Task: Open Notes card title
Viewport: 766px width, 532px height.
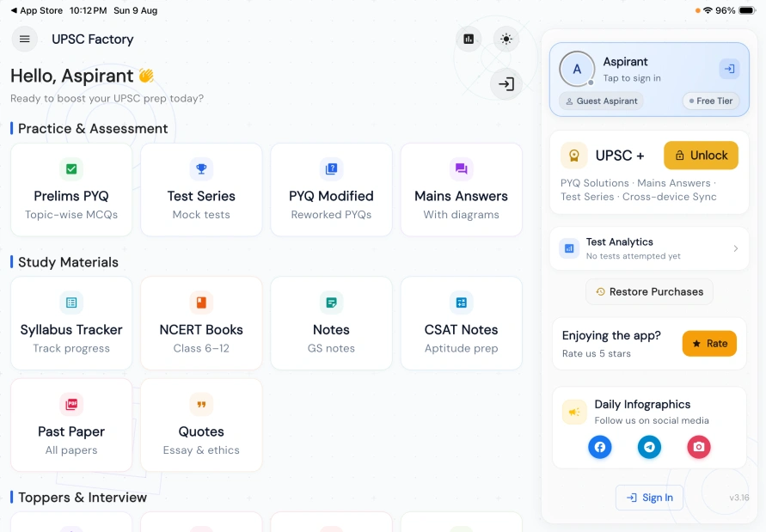Action: click(x=331, y=330)
